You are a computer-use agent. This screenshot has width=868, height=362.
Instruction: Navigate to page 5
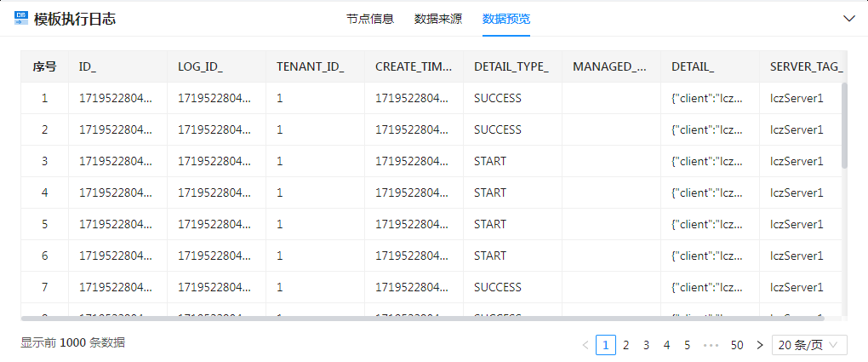[688, 345]
